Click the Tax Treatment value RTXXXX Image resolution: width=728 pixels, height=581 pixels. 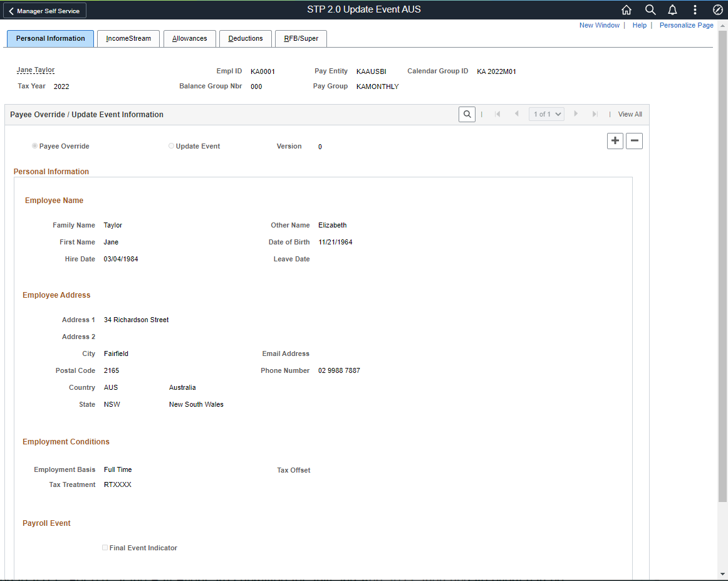click(117, 484)
